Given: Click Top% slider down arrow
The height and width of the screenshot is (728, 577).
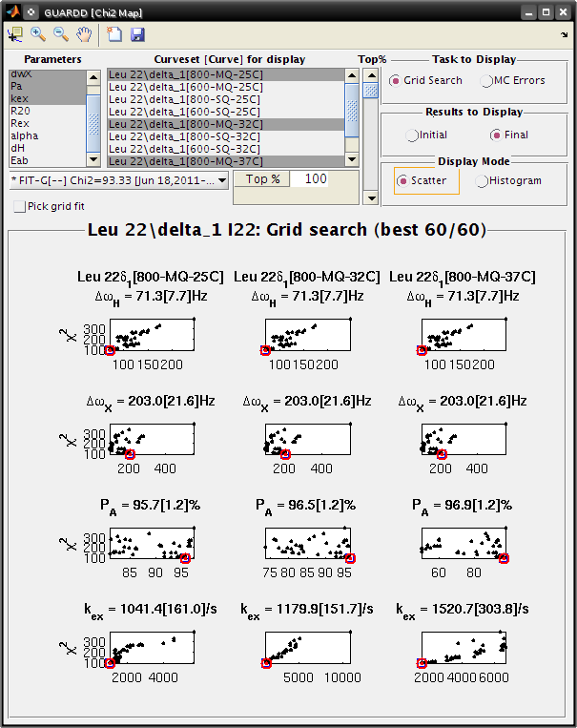Looking at the screenshot, I should coord(371,198).
